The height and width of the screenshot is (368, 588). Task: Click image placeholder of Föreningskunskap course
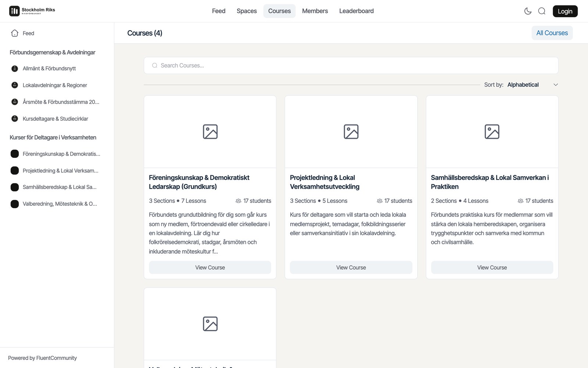coord(210,132)
